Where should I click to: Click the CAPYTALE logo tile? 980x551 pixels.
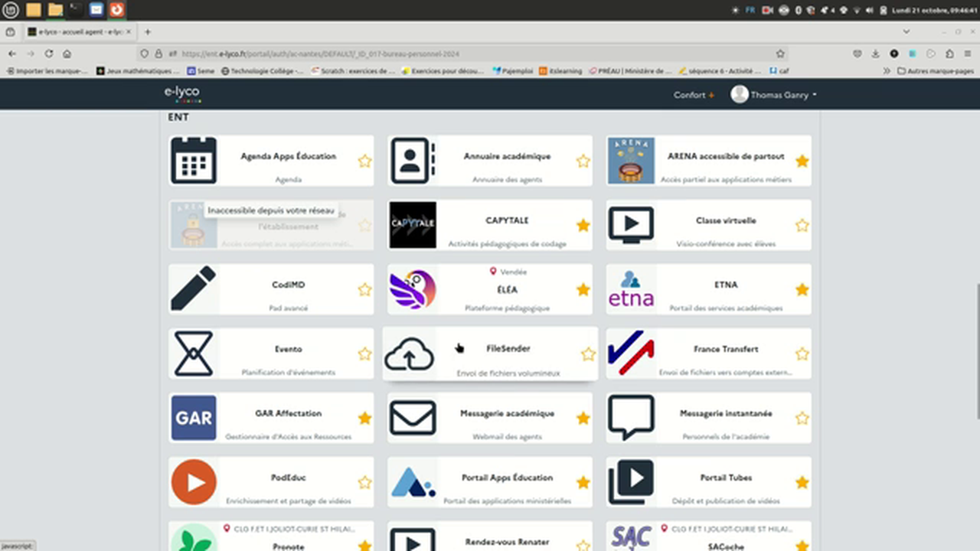coord(413,225)
